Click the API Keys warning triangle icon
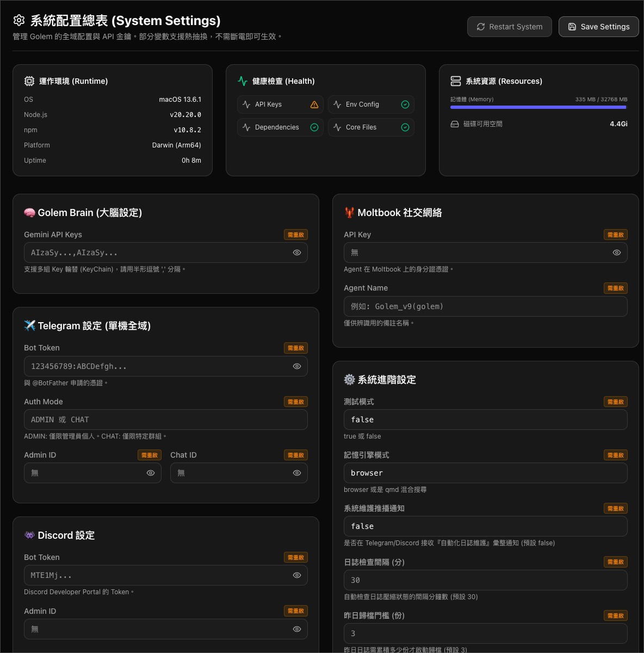 tap(314, 104)
